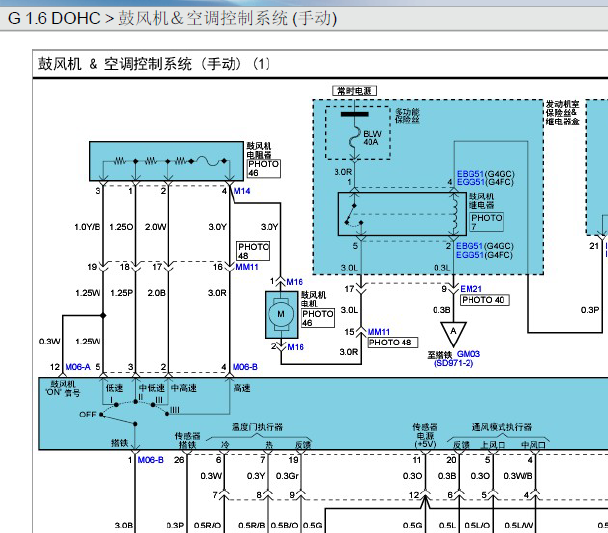This screenshot has width=608, height=533.
Task: Click the 0.3Y wire label
Action: pos(256,476)
